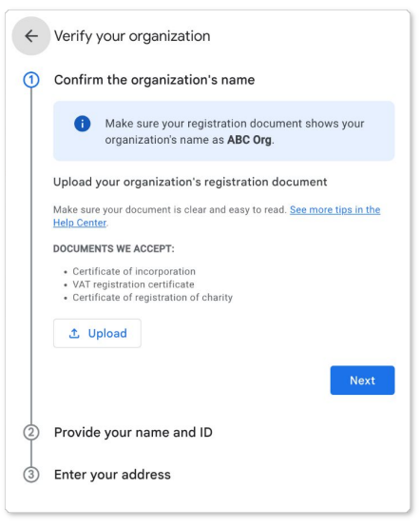Select step 1 circle indicator
The image size is (420, 528).
31,80
